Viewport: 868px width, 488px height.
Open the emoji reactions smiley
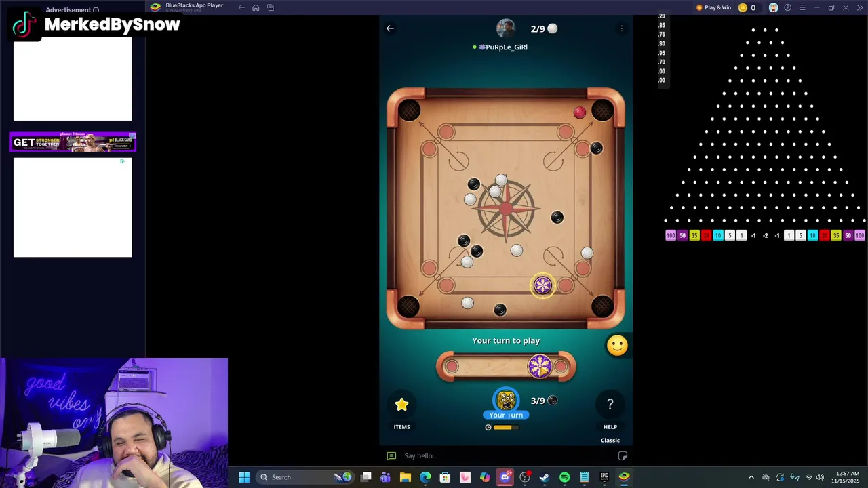click(x=617, y=346)
